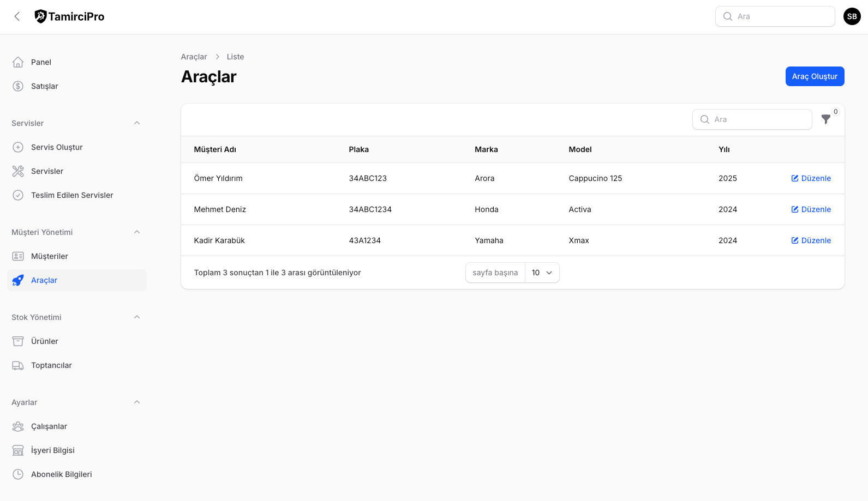Click the Ürünler archive box icon

click(x=18, y=341)
